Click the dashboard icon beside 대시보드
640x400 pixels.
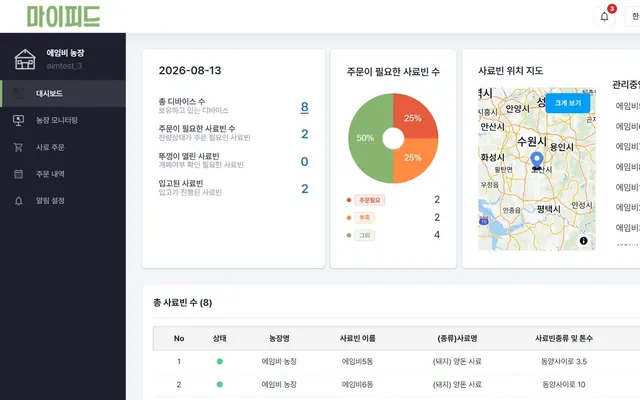coord(18,93)
